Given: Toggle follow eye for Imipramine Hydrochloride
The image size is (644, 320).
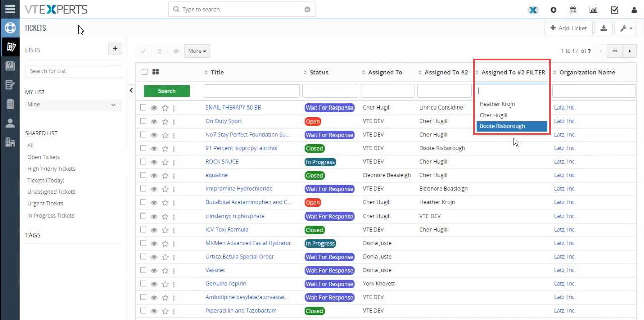Looking at the screenshot, I should [154, 189].
